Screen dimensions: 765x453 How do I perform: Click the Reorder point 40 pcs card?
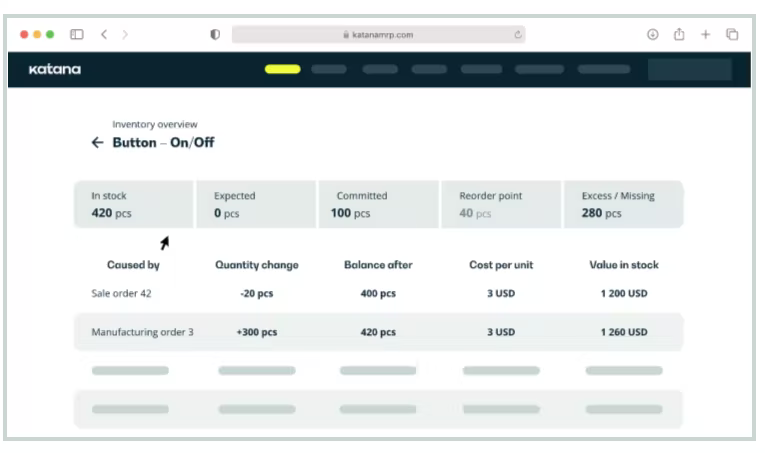click(x=501, y=204)
